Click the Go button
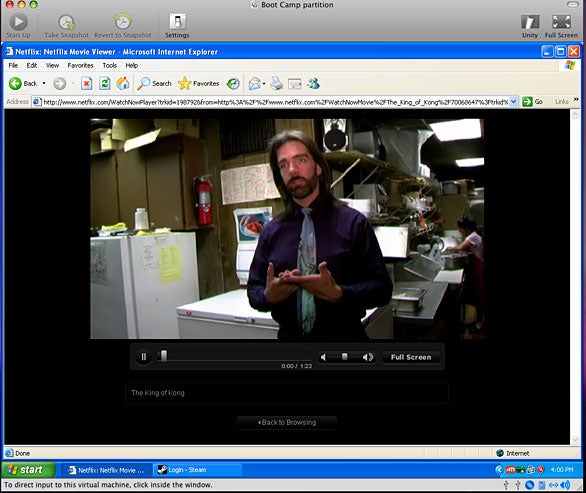Viewport: 586px width, 493px height. (x=533, y=102)
